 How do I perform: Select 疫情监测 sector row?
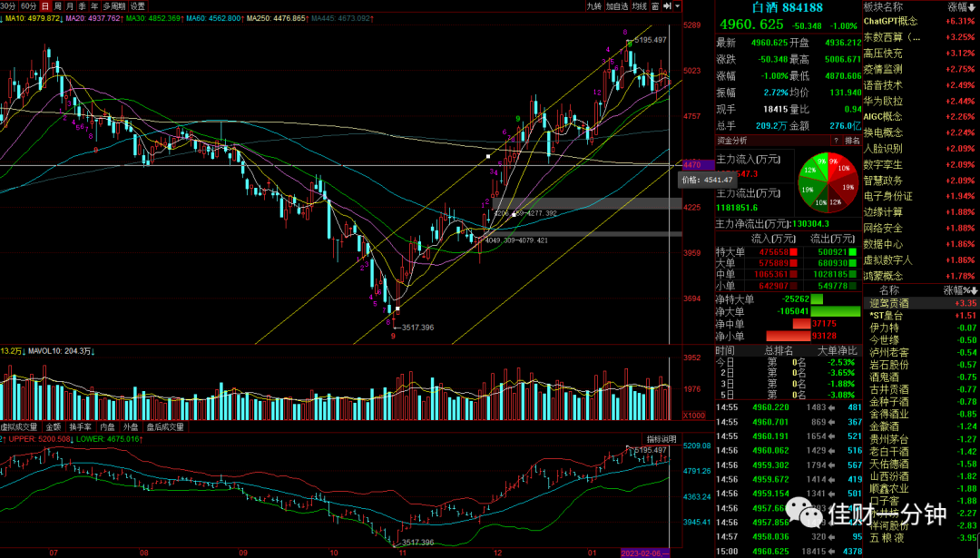click(920, 69)
